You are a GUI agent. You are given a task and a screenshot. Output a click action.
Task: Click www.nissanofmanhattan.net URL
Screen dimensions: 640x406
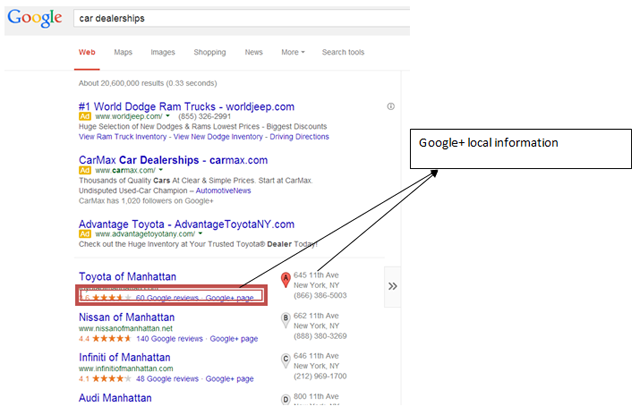pos(126,328)
